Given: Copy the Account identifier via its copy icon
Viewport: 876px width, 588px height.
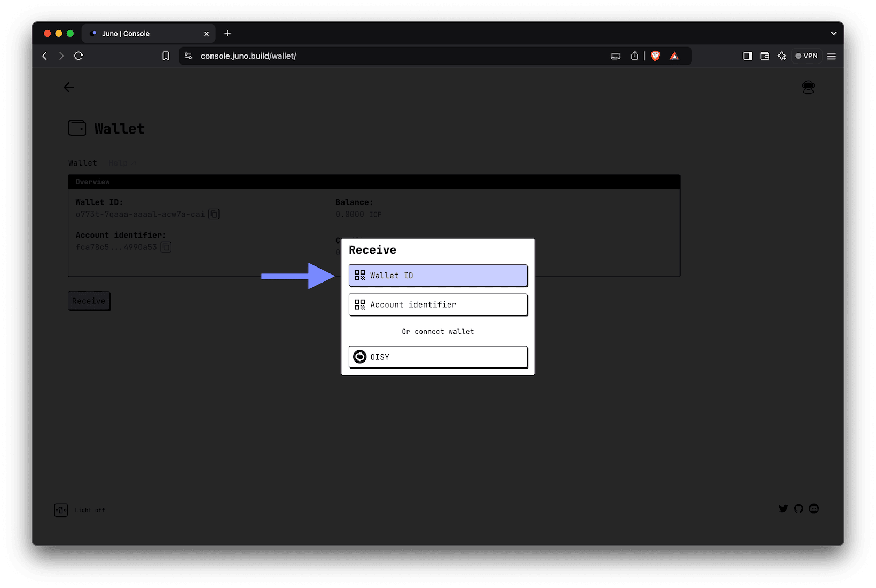Looking at the screenshot, I should (166, 247).
